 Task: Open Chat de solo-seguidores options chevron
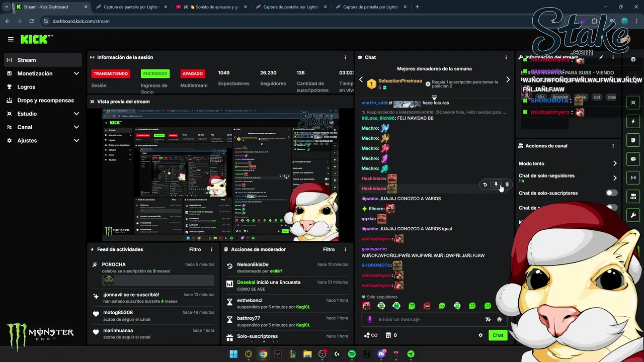pos(614,178)
